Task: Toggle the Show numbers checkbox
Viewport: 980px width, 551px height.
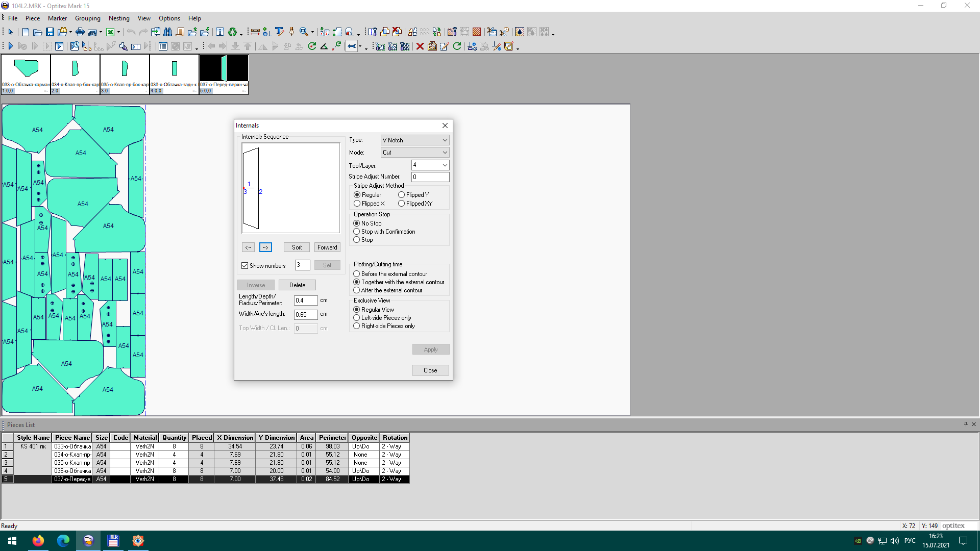Action: coord(245,266)
